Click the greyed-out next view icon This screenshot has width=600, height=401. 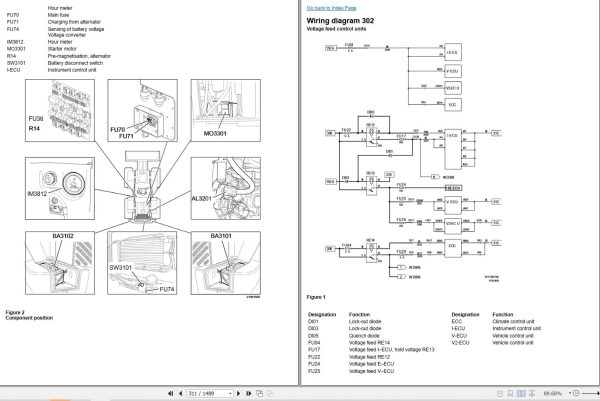coord(270,393)
